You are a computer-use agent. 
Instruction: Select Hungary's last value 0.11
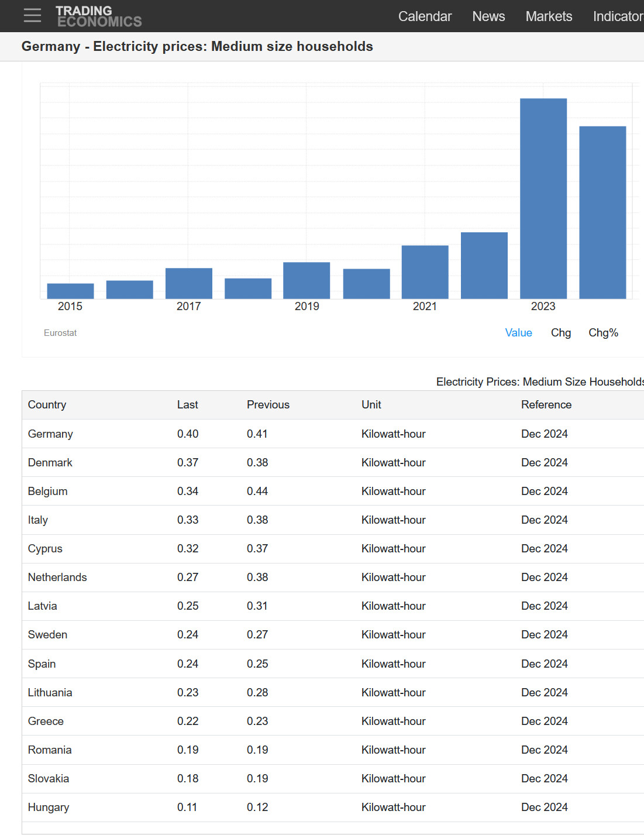click(x=187, y=807)
